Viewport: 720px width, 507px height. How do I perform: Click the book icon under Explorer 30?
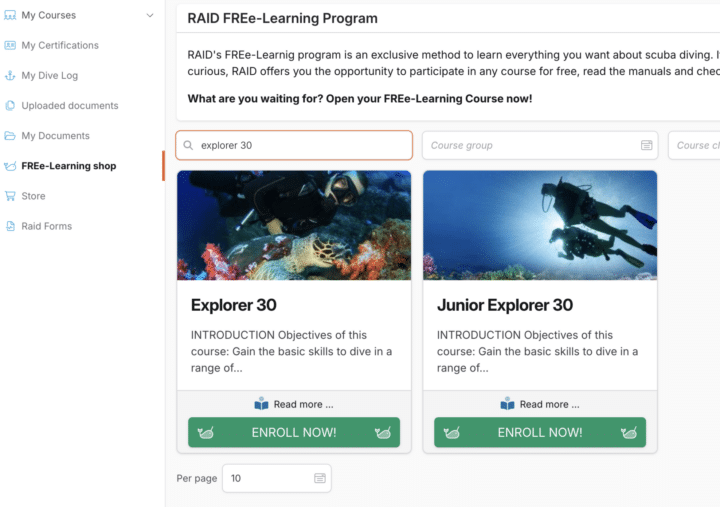coord(261,404)
